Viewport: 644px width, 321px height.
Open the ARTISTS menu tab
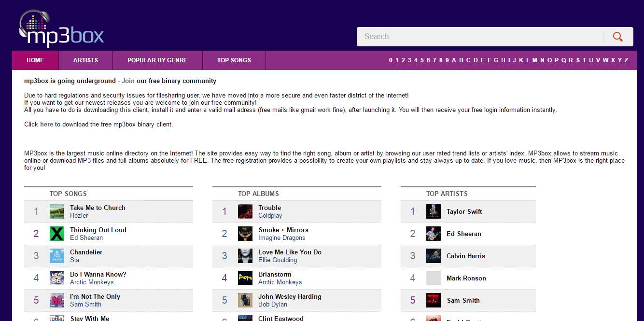(85, 60)
